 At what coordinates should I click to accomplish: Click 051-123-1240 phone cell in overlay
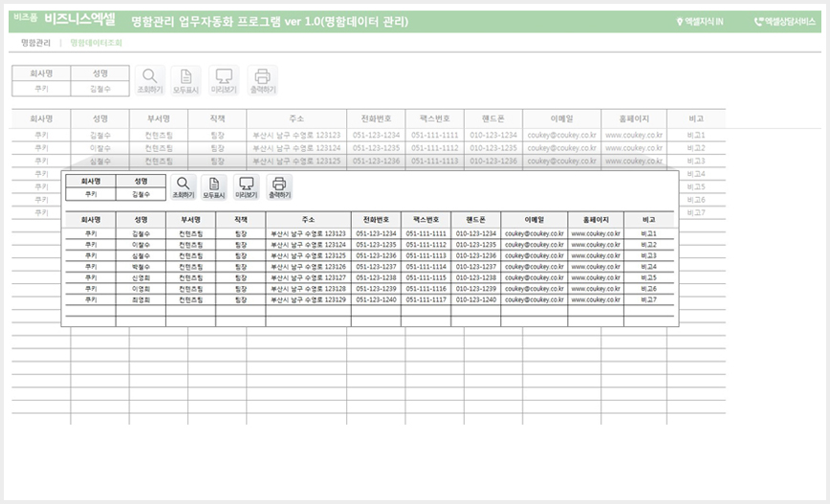[376, 299]
